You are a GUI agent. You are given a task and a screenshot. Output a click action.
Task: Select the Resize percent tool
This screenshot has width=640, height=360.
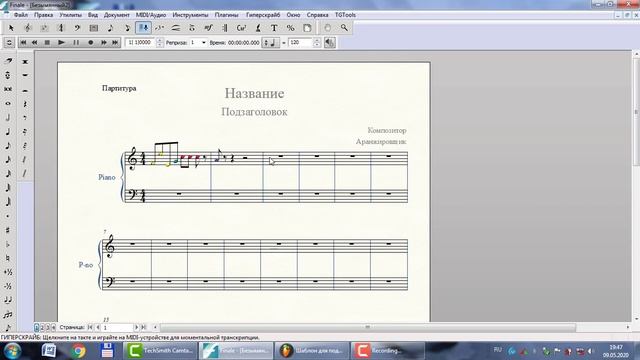[290, 28]
